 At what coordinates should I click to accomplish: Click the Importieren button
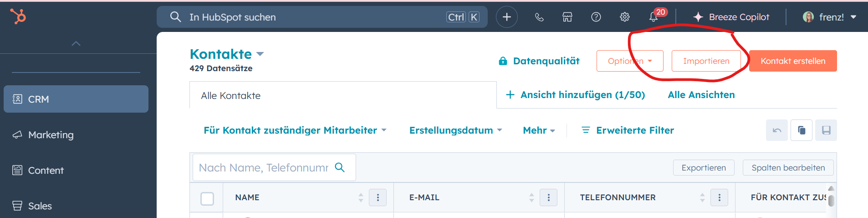[x=706, y=61]
